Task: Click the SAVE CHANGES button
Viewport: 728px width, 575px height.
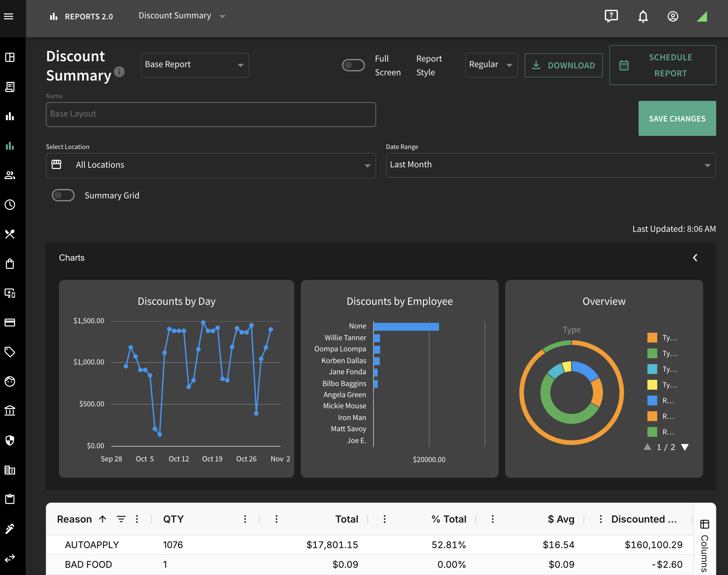Action: 677,119
